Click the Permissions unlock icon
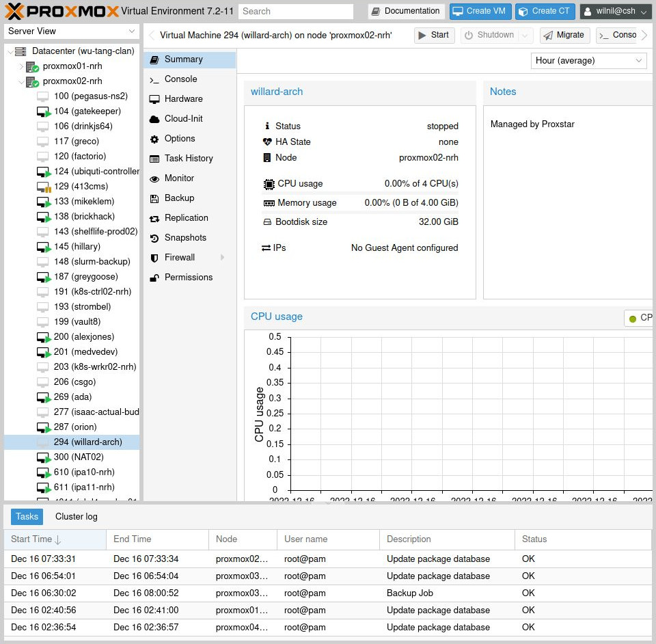Screen dimensions: 656x644 coord(154,278)
